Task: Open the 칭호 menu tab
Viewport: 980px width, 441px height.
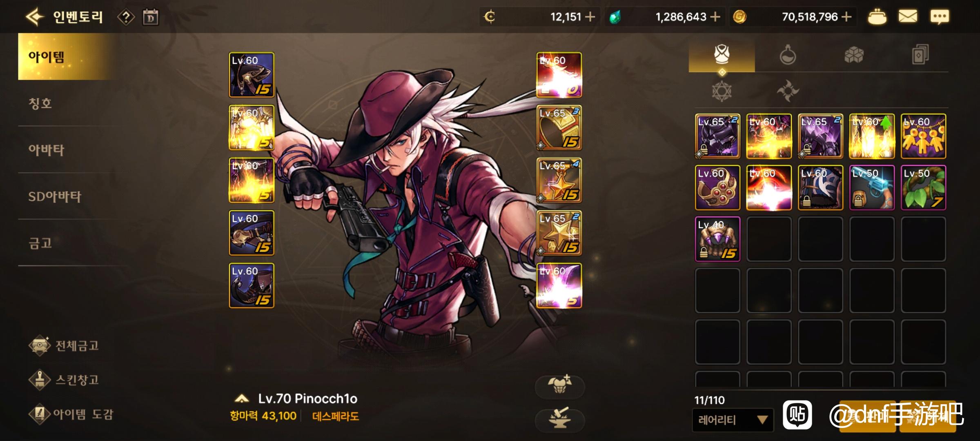Action: pyautogui.click(x=40, y=103)
